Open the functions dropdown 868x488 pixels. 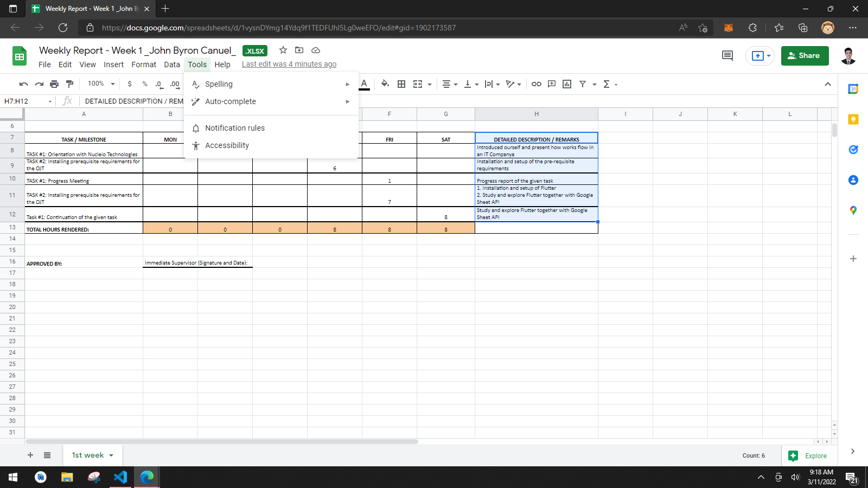point(610,84)
